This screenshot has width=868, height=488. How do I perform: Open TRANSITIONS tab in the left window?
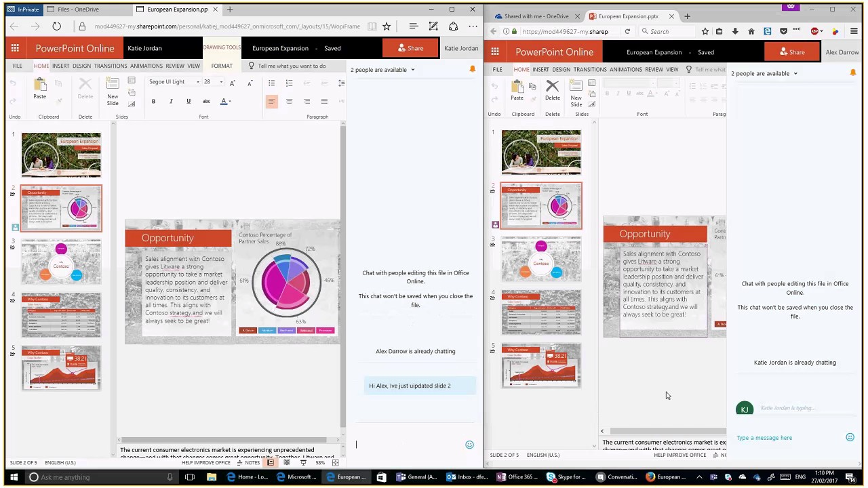111,66
